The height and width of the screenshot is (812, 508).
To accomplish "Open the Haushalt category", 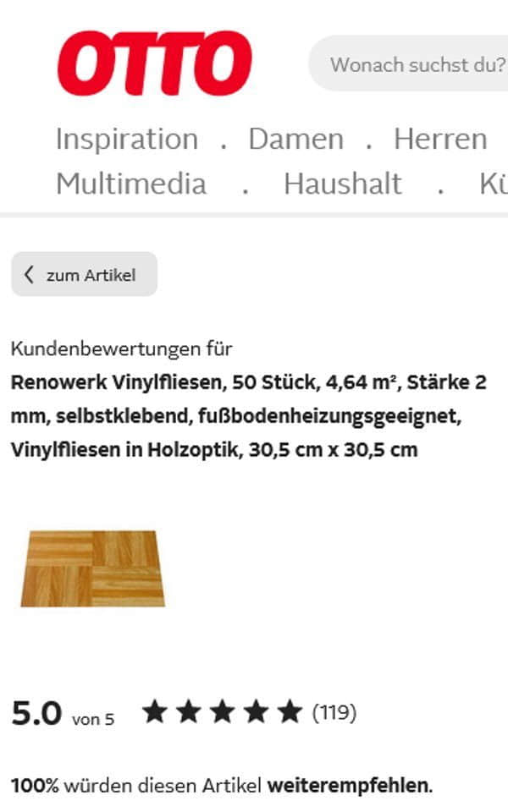I will click(343, 184).
